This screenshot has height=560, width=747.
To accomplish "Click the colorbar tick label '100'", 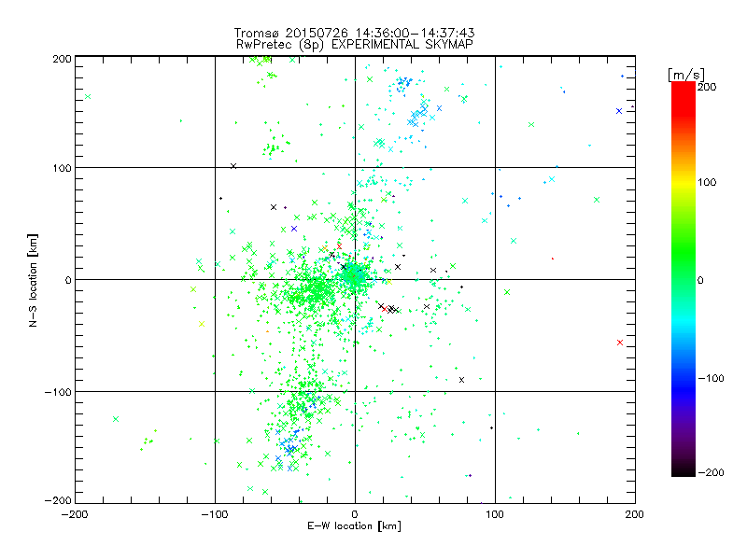I will point(707,182).
